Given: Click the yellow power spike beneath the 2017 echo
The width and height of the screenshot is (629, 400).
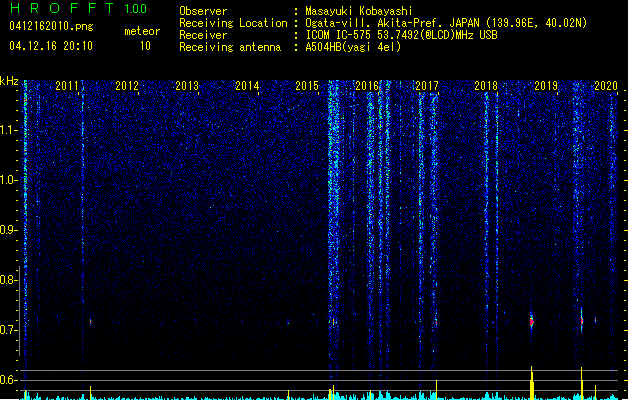Looking at the screenshot, I should 436,390.
